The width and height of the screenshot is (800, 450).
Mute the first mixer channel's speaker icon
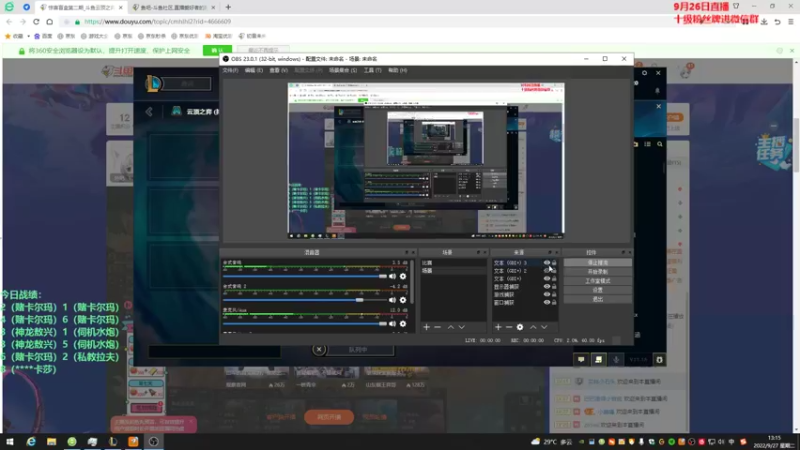(392, 276)
